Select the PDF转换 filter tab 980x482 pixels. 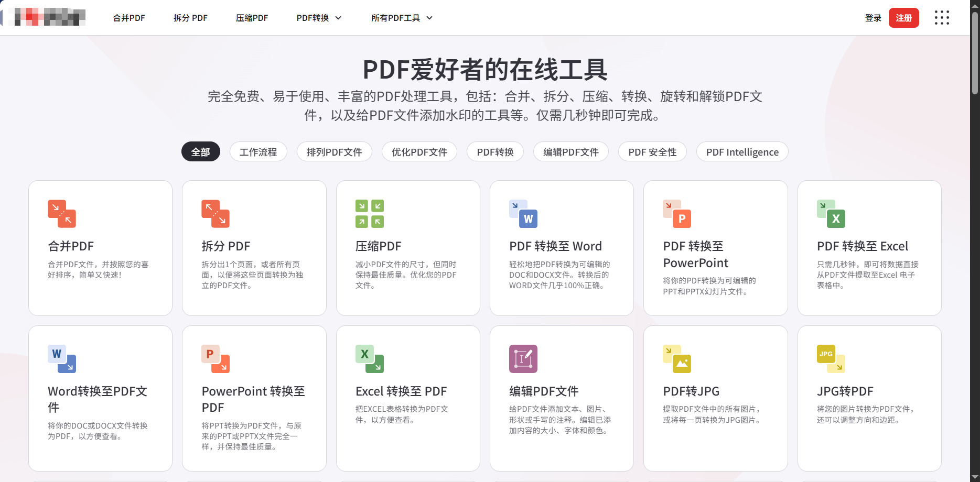click(496, 152)
